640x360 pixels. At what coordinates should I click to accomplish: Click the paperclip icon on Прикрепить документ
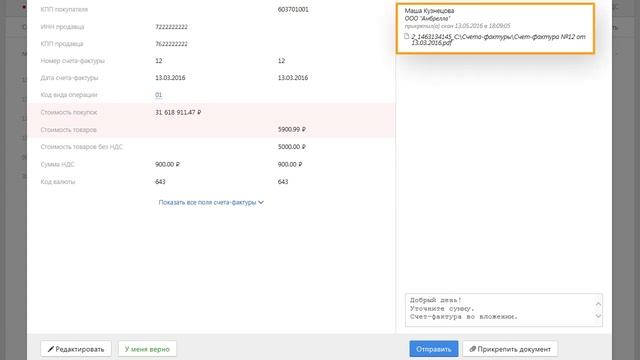473,349
